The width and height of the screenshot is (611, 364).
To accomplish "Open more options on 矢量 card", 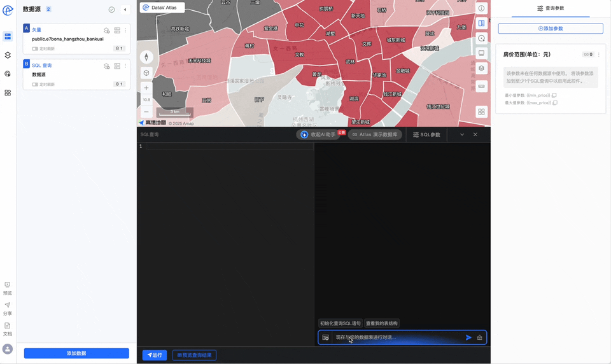I will tap(125, 31).
